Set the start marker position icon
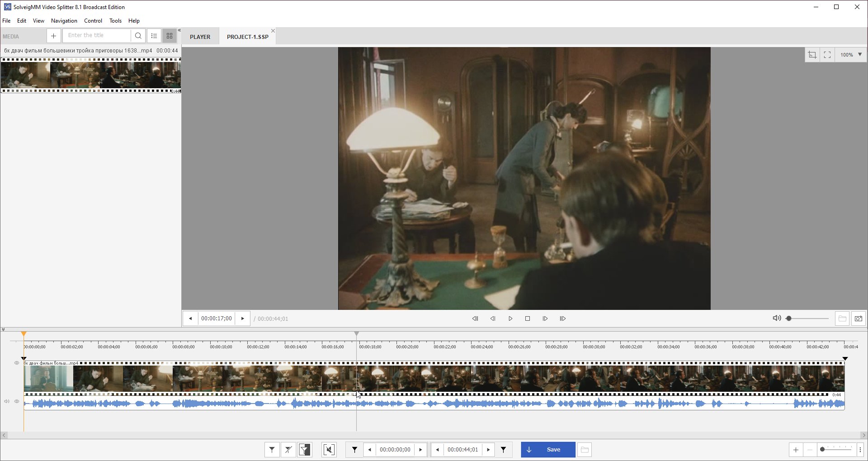 tap(355, 450)
